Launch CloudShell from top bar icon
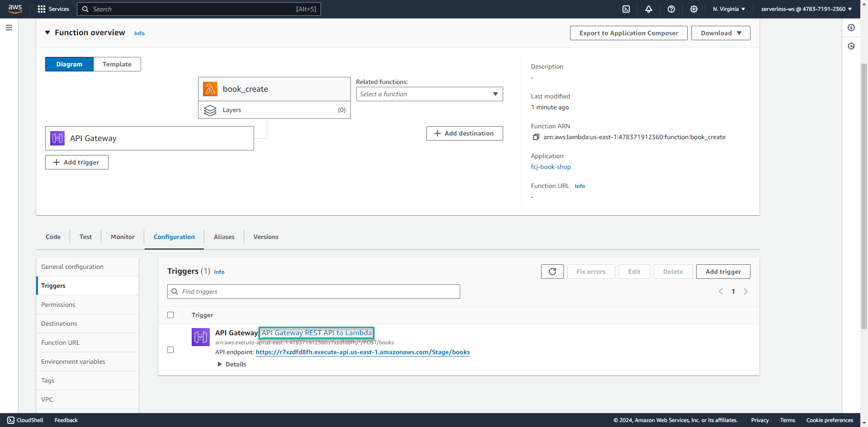 click(626, 9)
